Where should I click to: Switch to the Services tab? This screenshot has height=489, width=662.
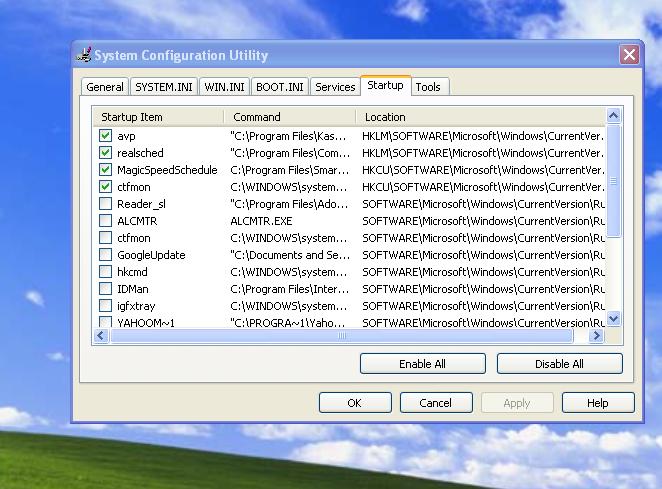click(335, 87)
